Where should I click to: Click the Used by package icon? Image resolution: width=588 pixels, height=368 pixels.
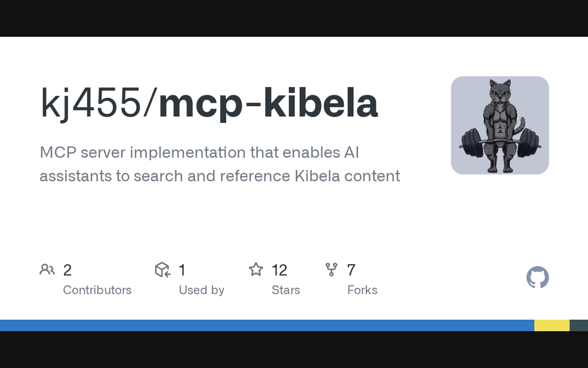tap(163, 270)
